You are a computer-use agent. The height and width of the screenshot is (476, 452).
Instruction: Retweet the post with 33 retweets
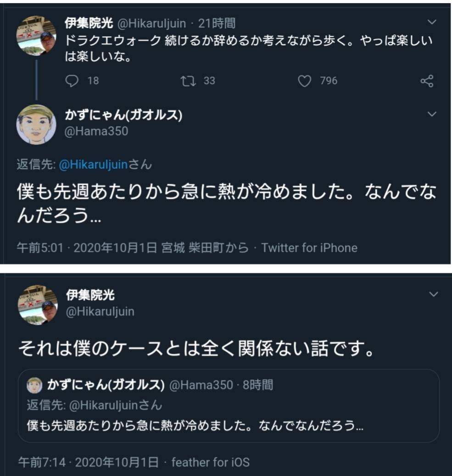(187, 81)
